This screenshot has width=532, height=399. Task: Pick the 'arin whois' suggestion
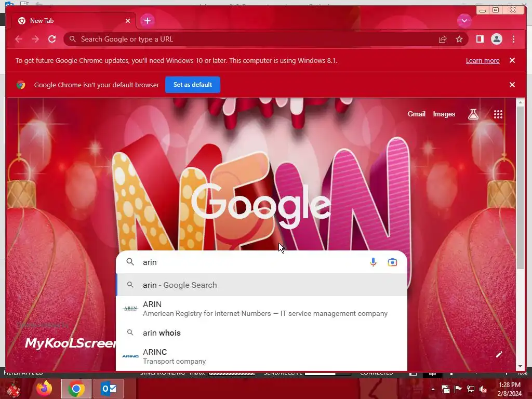(x=262, y=333)
